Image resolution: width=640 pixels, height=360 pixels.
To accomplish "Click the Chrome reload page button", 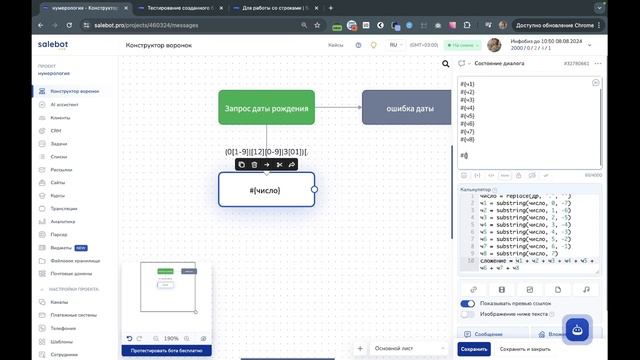I will click(x=69, y=25).
